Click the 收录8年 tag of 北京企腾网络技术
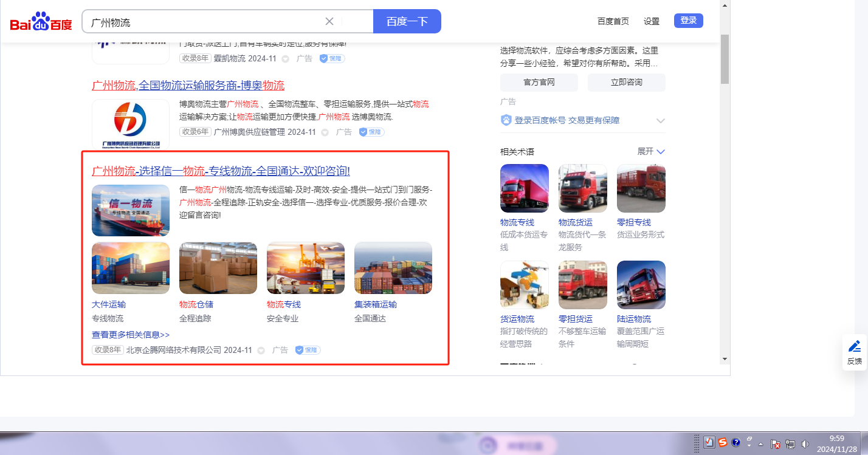Screen dimensions: 868x455 click(108, 350)
